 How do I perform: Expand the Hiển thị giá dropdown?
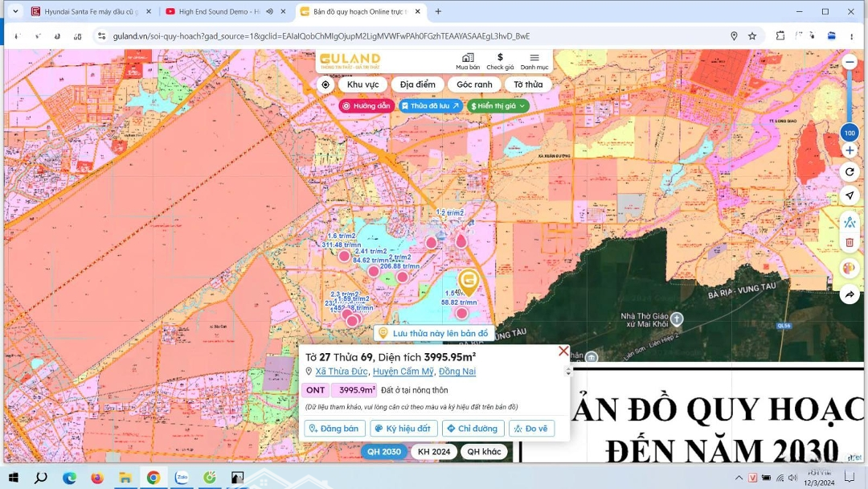(498, 106)
